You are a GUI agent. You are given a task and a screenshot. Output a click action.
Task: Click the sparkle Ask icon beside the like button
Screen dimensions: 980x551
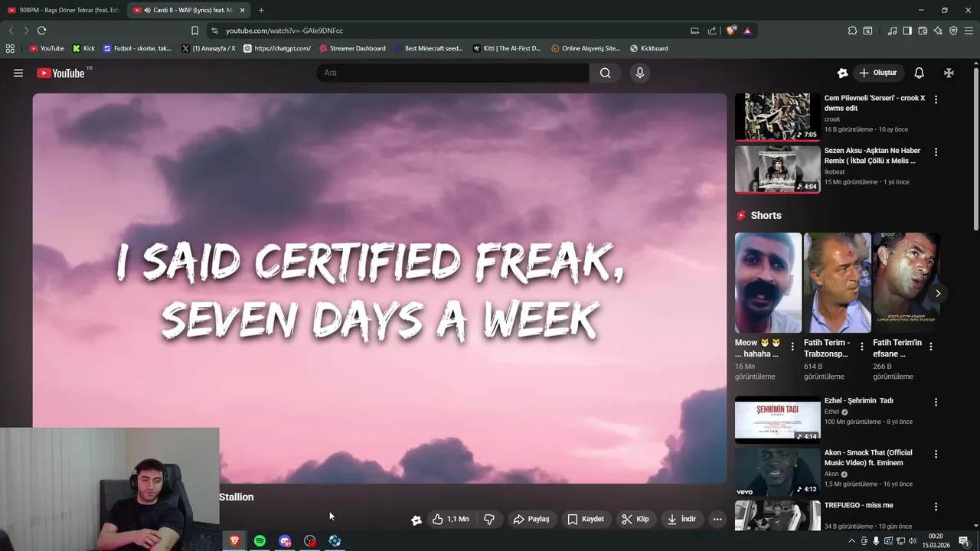pos(416,520)
